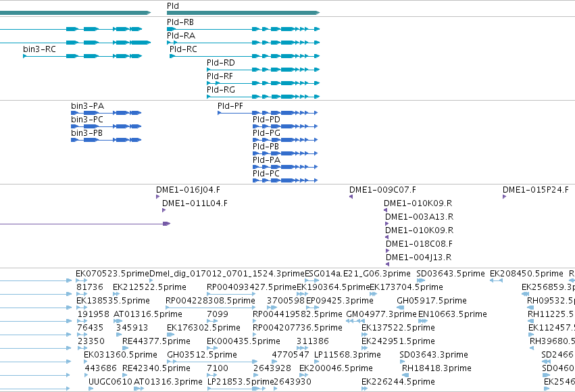Open the EK208450.5prime EST label

point(526,274)
